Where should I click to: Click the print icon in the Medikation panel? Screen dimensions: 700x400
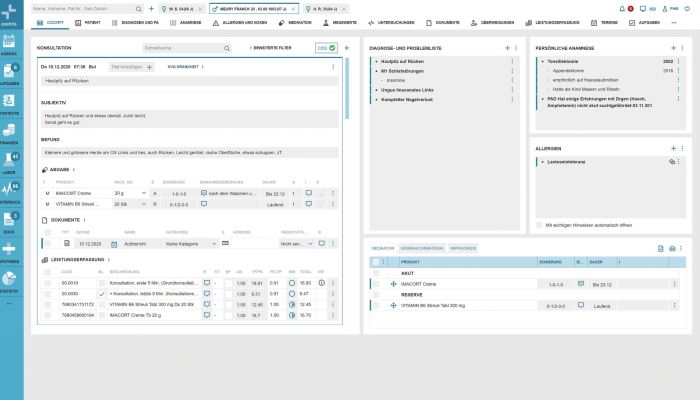point(672,248)
